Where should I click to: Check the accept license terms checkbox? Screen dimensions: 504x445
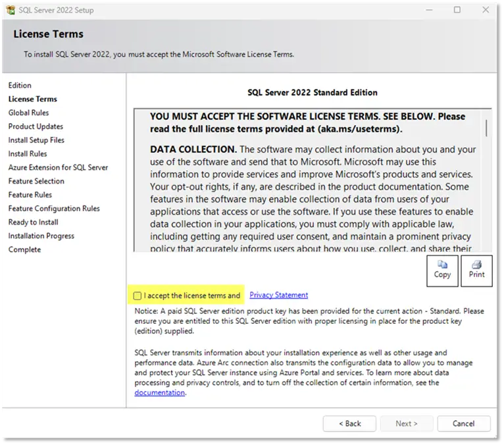coord(138,296)
